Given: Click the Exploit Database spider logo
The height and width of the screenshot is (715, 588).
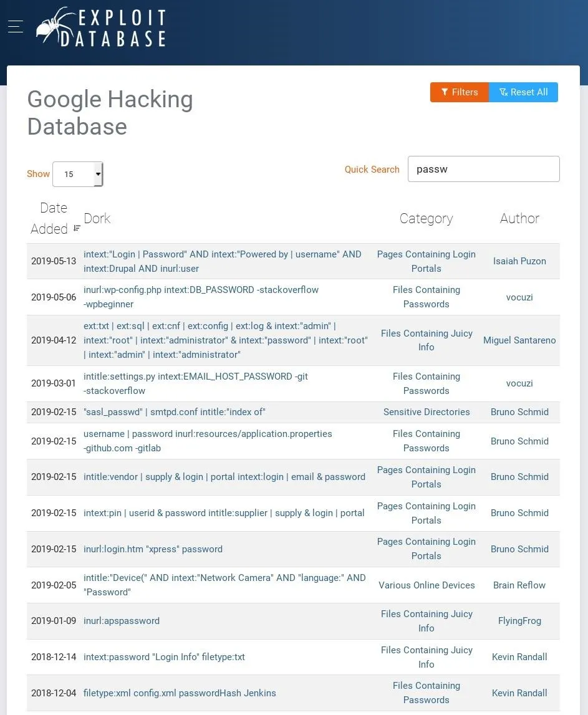Looking at the screenshot, I should tap(101, 27).
